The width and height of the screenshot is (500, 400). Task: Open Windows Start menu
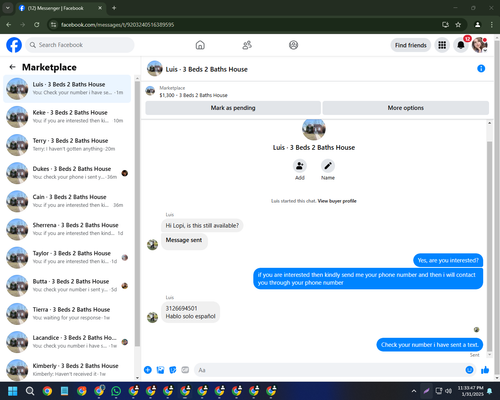[x=13, y=391]
